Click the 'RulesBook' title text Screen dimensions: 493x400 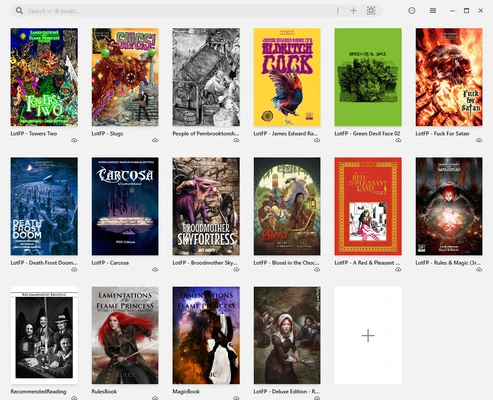pyautogui.click(x=104, y=392)
